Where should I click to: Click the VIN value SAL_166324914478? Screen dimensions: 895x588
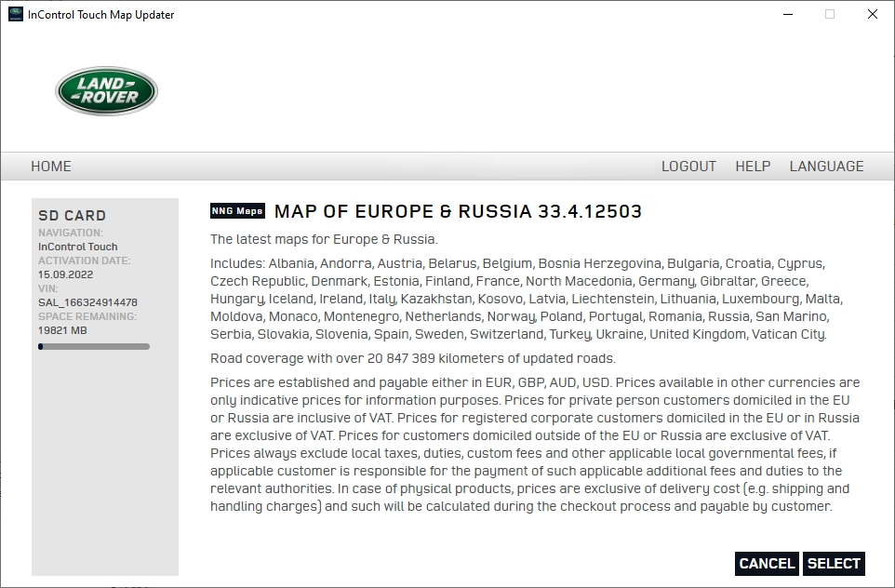point(87,302)
